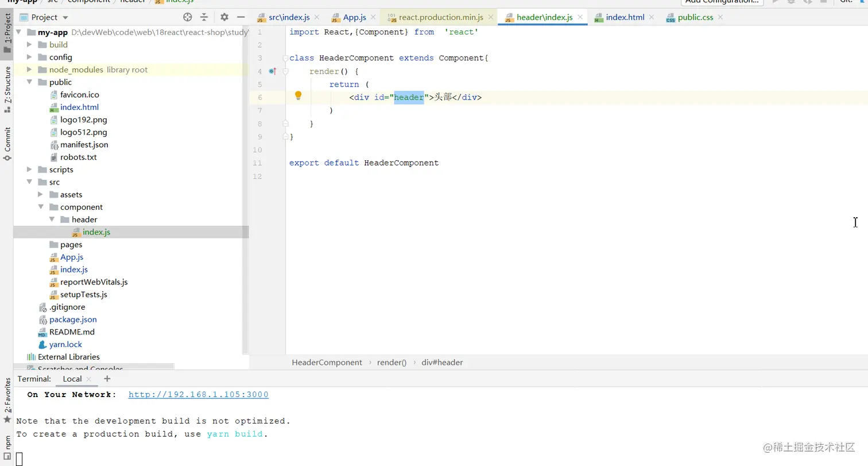
Task: Toggle the Commit tool window
Action: [x=7, y=143]
